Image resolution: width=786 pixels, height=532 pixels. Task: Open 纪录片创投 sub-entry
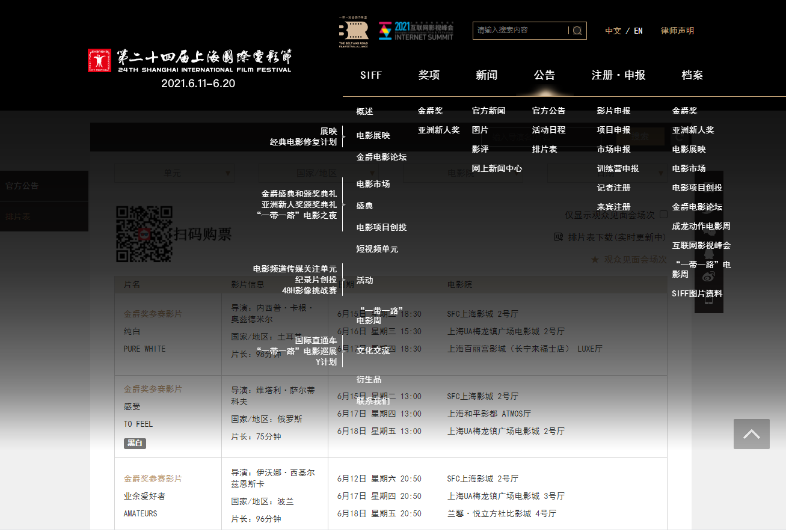point(316,280)
